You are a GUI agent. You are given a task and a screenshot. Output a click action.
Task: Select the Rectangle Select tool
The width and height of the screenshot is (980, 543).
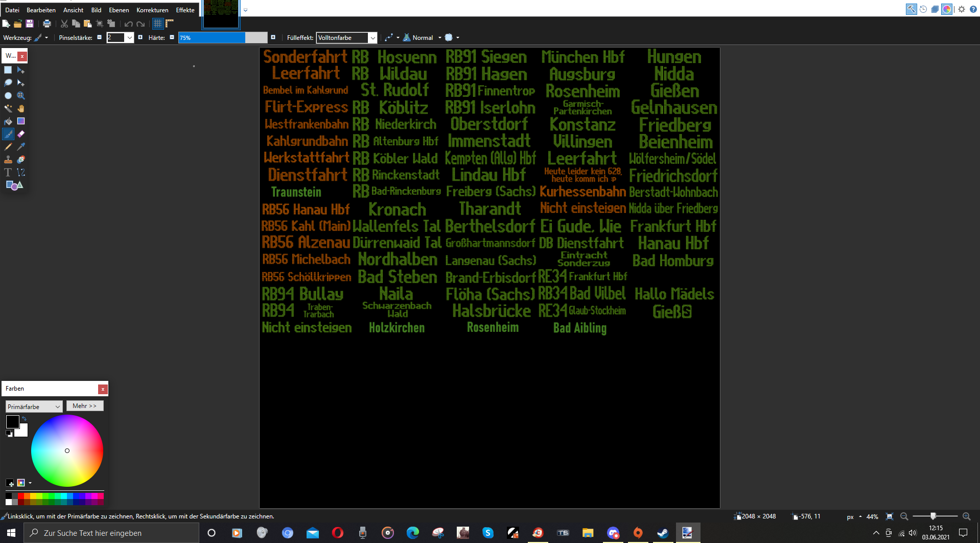[8, 70]
